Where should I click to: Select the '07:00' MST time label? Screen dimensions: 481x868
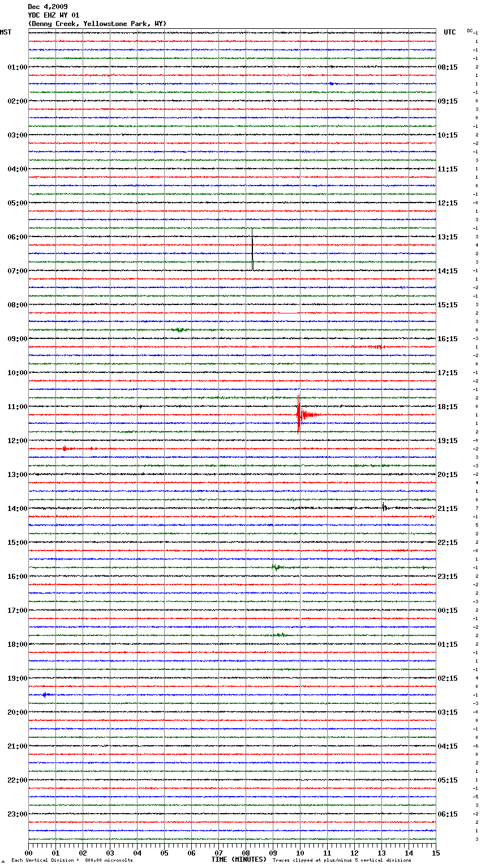(x=18, y=271)
